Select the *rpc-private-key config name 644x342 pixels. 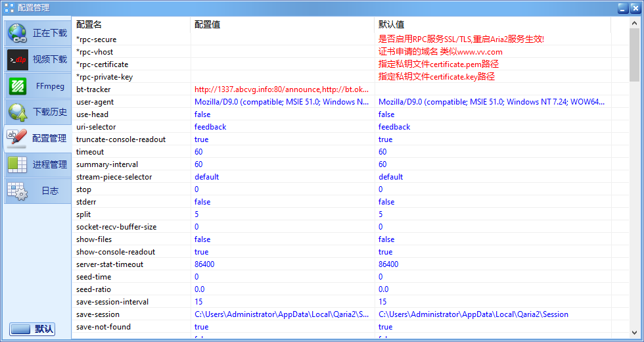[104, 77]
